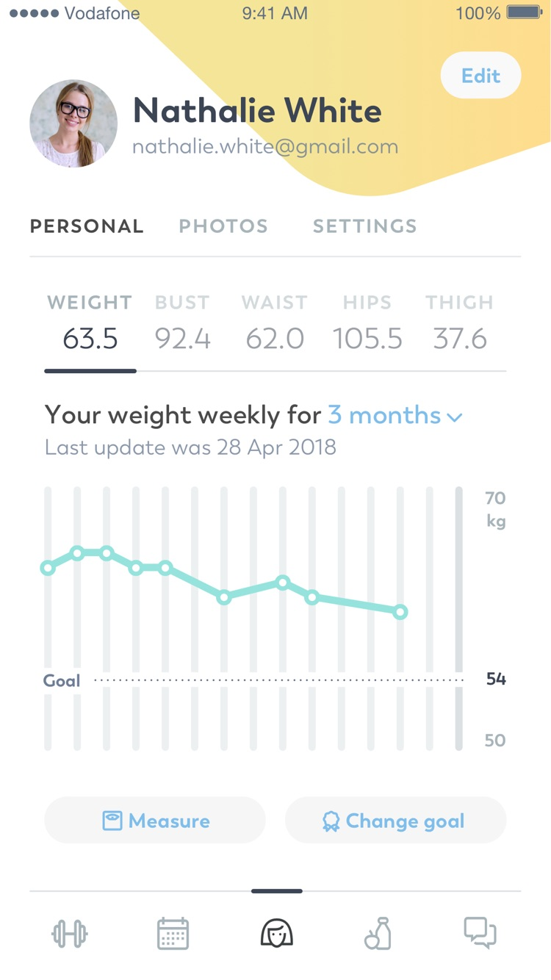Select the HIPS measurement value 105.5

point(367,338)
